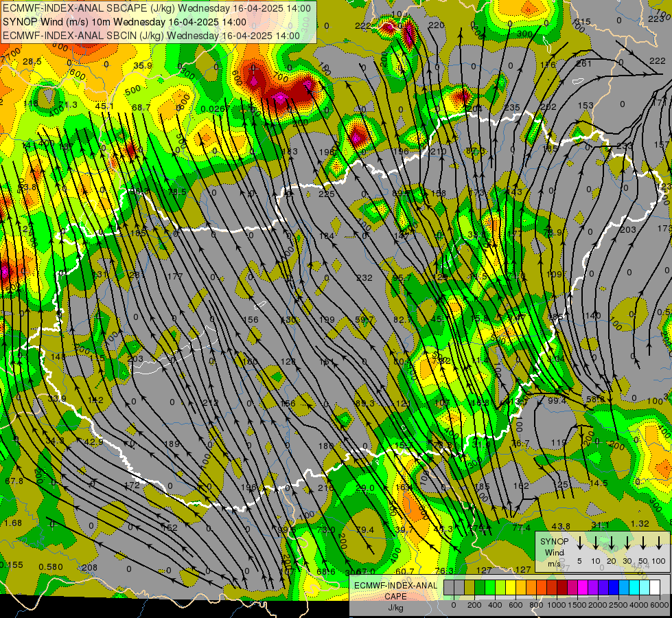672x618 pixels.
Task: Click the 212 value on the map
Action: pyautogui.click(x=211, y=403)
